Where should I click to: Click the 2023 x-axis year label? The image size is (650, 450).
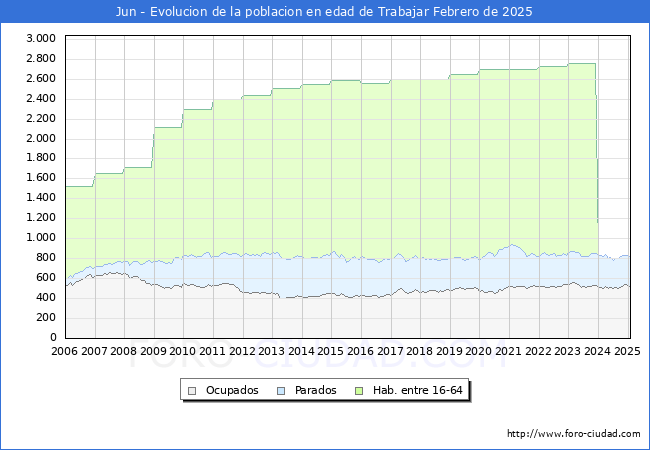click(x=568, y=351)
